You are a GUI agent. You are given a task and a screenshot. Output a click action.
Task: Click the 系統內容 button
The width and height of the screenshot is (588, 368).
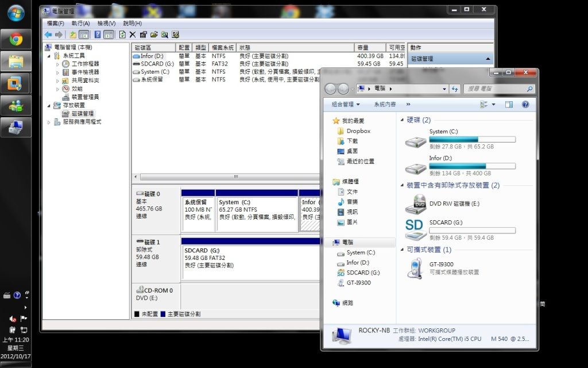point(385,105)
